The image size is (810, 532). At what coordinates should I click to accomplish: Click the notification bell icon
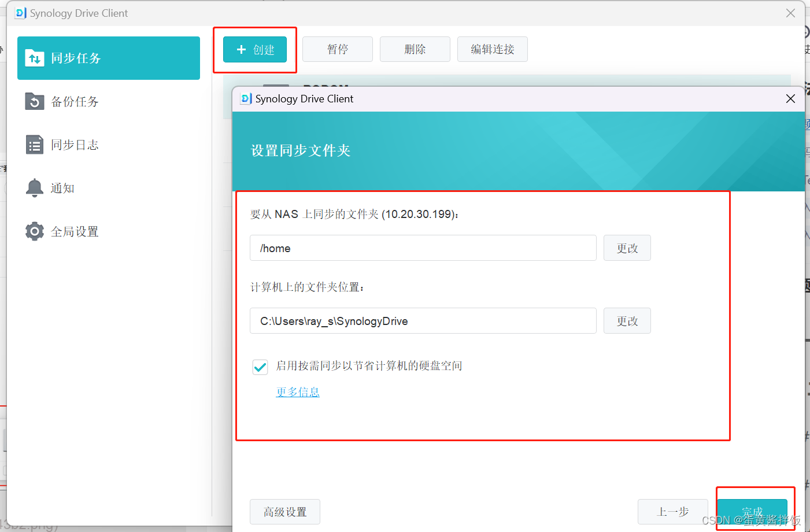35,188
